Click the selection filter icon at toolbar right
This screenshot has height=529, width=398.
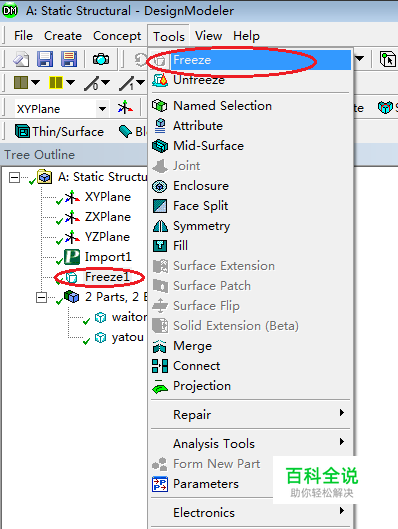click(388, 59)
